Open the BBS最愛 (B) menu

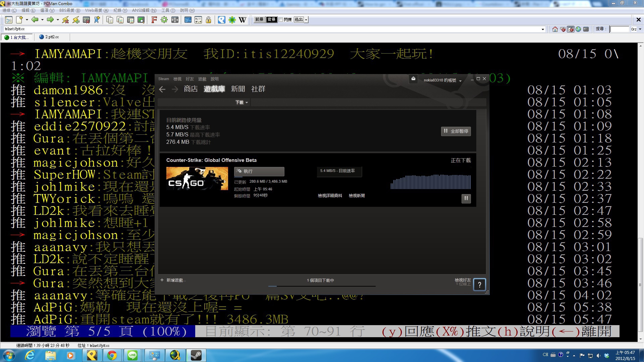click(70, 10)
